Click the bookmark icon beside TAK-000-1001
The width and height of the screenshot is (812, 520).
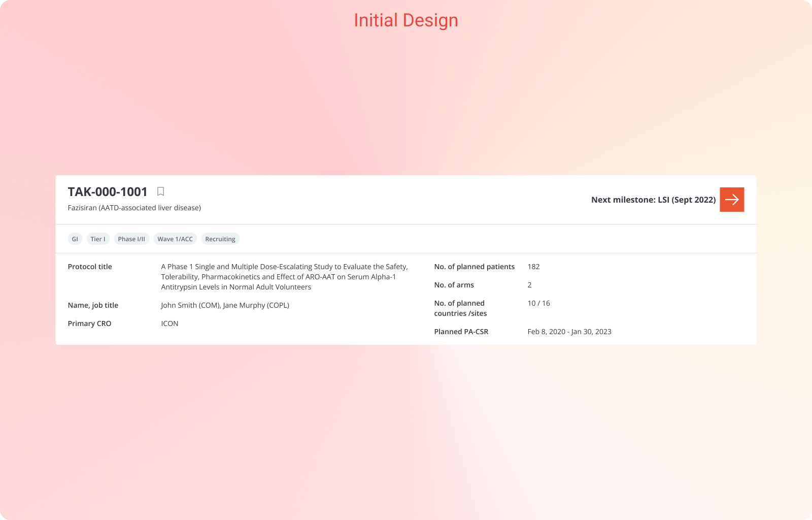pos(160,191)
